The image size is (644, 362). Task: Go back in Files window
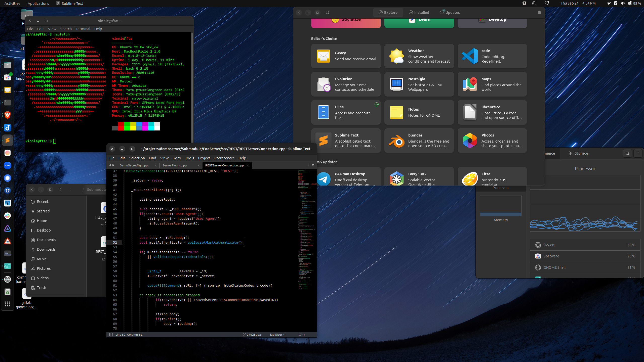pyautogui.click(x=60, y=190)
